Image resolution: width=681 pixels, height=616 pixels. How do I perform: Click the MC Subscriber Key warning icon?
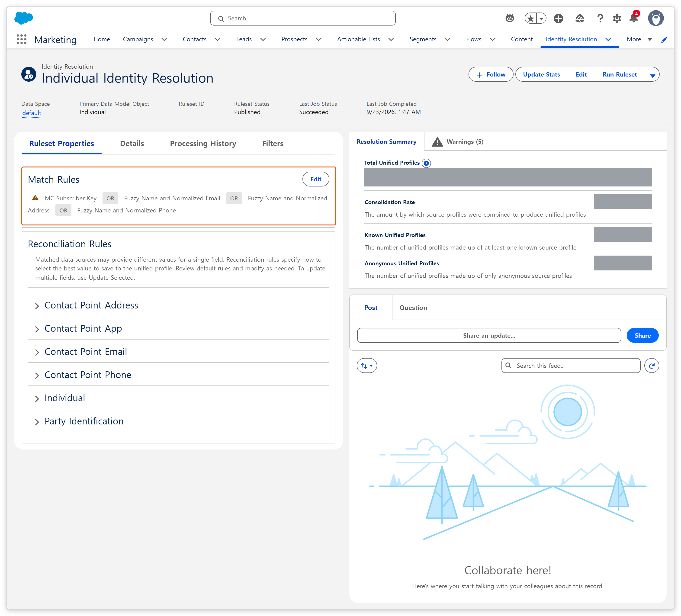click(x=35, y=198)
